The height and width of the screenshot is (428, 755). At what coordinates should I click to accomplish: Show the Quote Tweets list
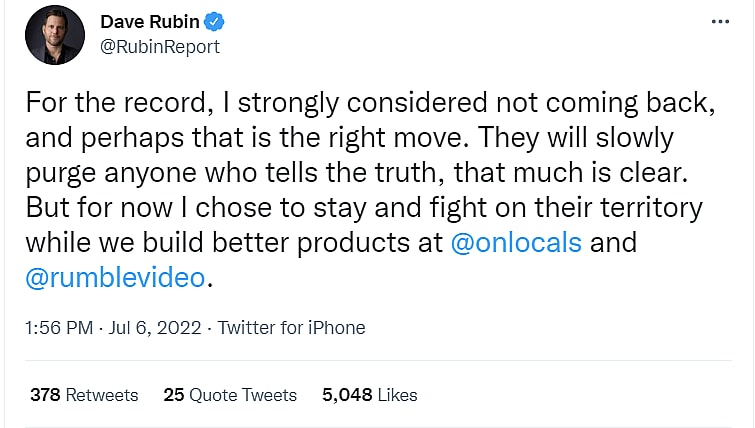243,395
